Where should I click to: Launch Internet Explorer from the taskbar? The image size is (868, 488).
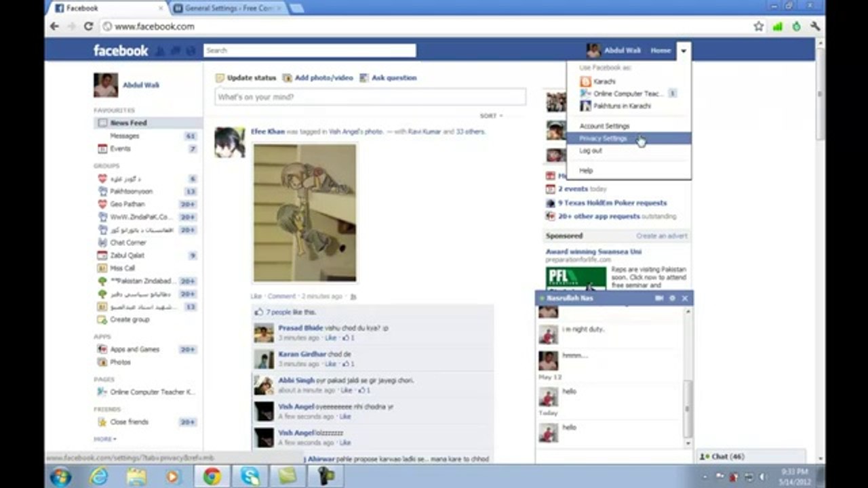(99, 476)
